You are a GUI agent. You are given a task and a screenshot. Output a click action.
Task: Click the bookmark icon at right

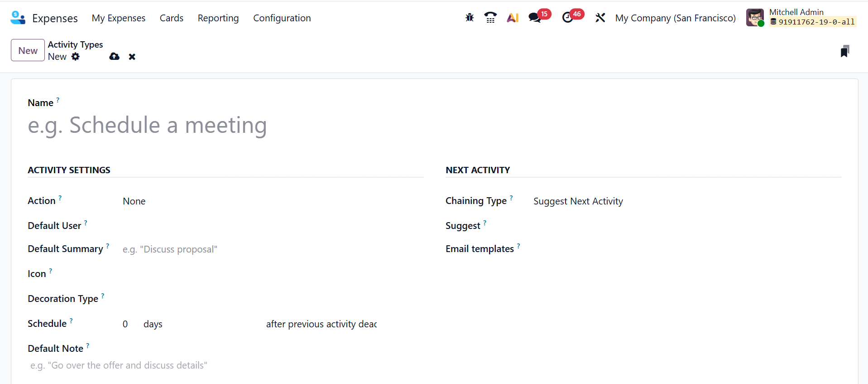coord(844,51)
